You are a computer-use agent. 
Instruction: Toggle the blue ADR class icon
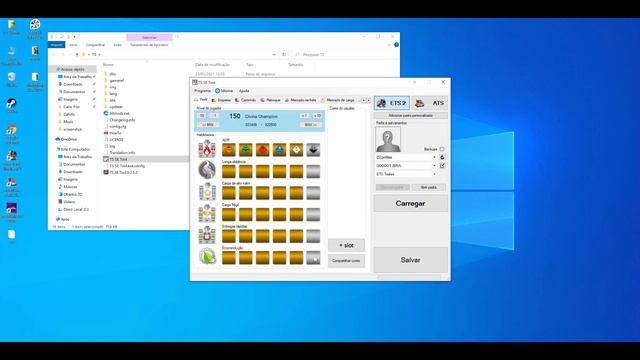(279, 150)
